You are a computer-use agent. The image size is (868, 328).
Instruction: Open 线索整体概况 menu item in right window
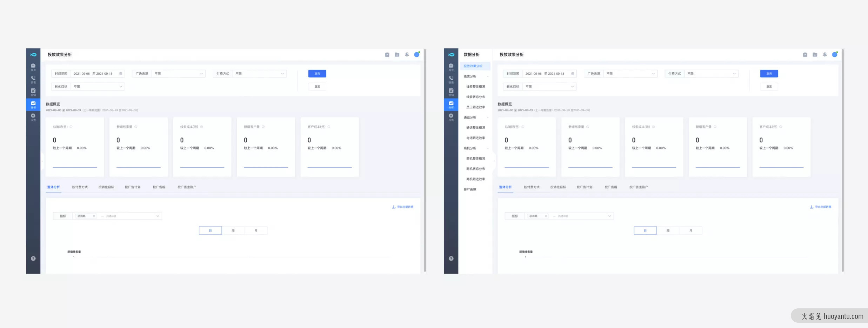point(475,87)
